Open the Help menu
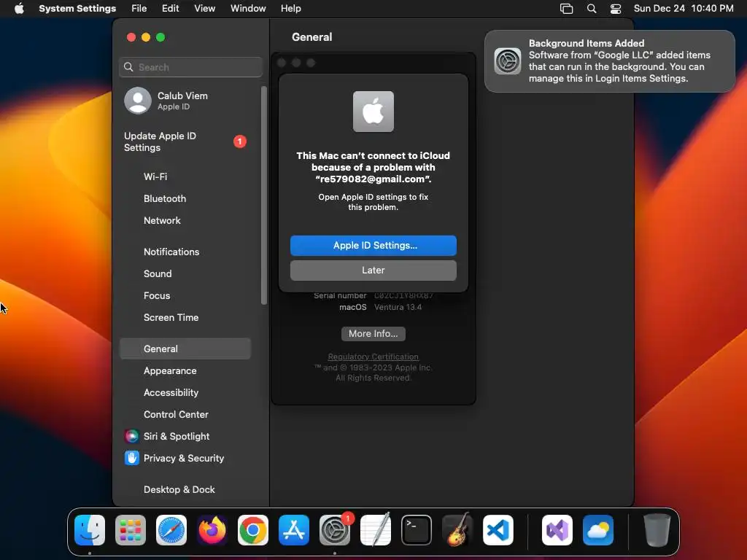 click(x=290, y=9)
